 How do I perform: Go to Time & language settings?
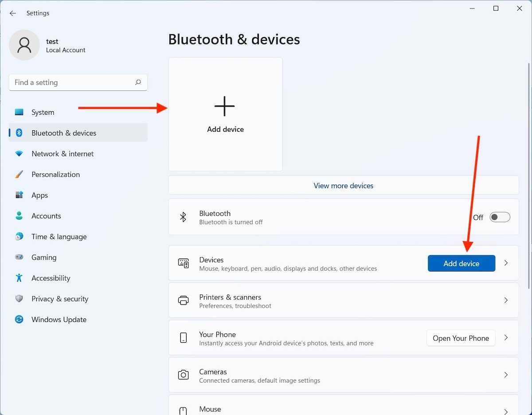point(59,237)
